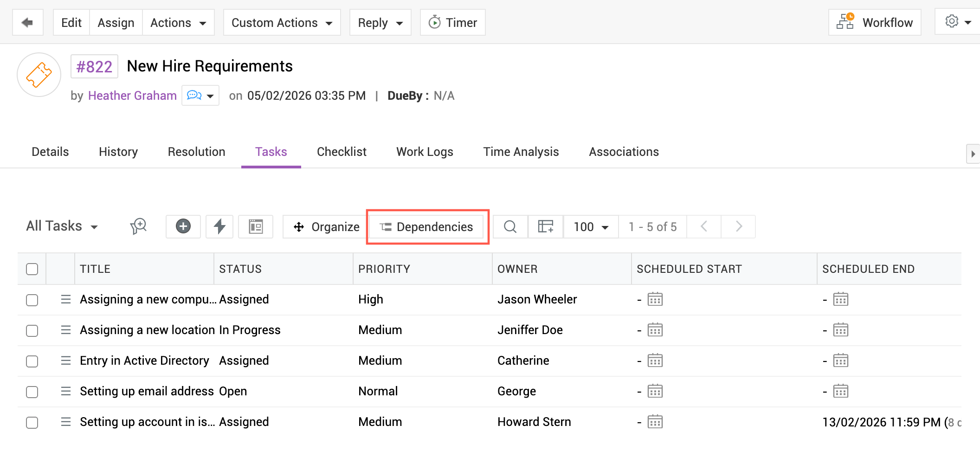Open the All Tasks filter dropdown

click(62, 226)
